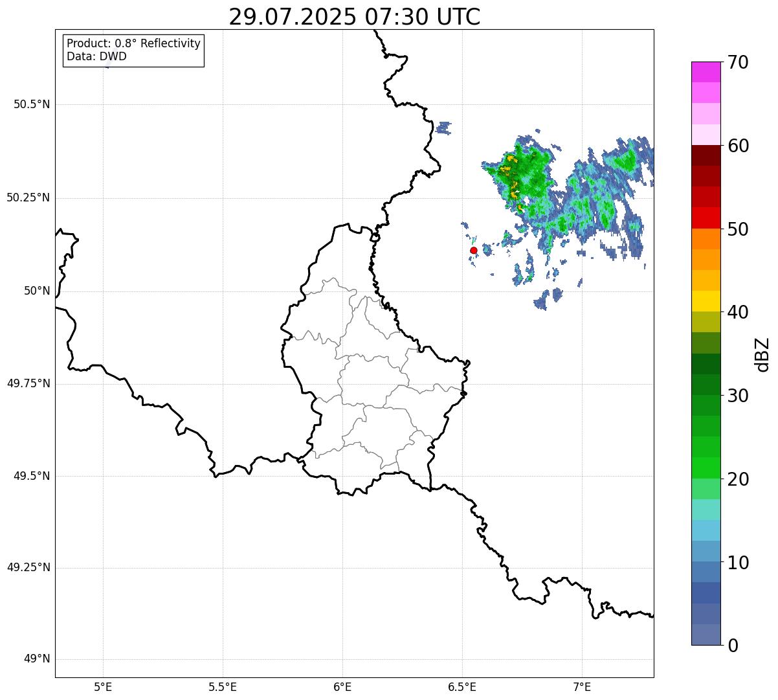Click the 'Product: 0.8° Reflectivity' label
This screenshot has width=778, height=700.
click(x=134, y=43)
